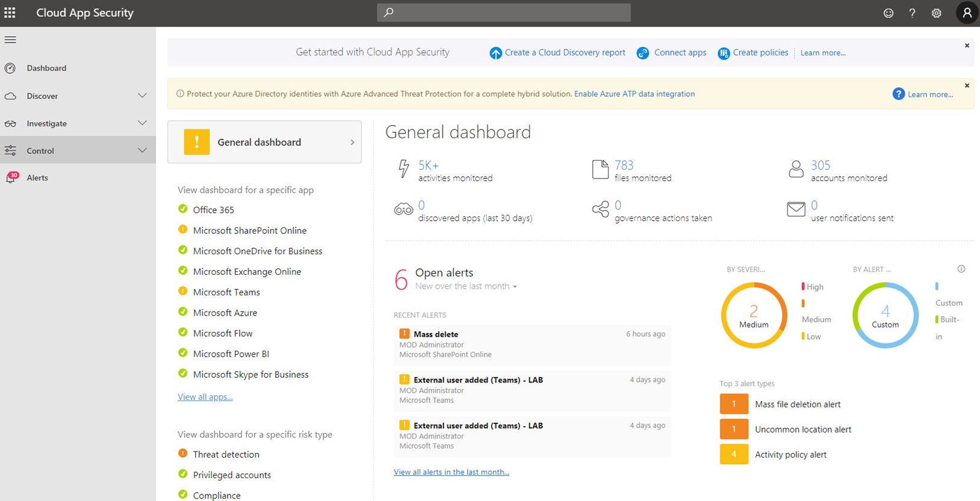
Task: Click the Dashboard gauge icon
Action: [10, 68]
